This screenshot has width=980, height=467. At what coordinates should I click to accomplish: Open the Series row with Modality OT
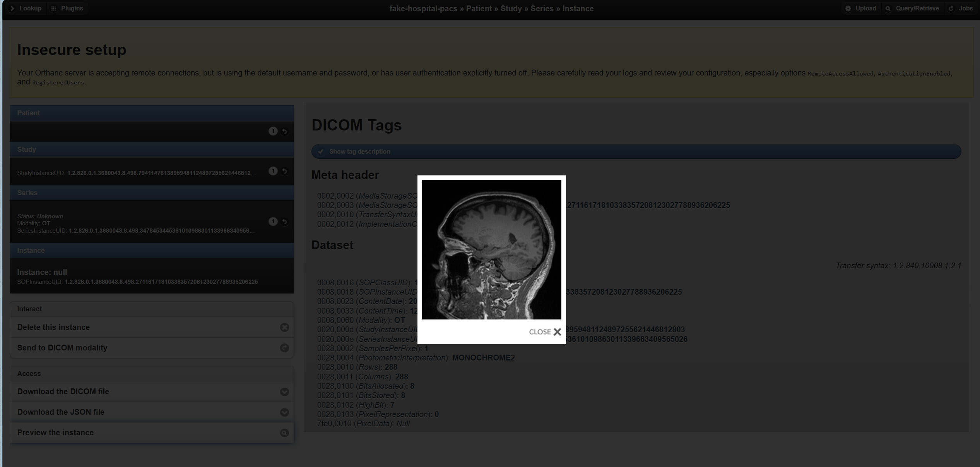[x=152, y=221]
